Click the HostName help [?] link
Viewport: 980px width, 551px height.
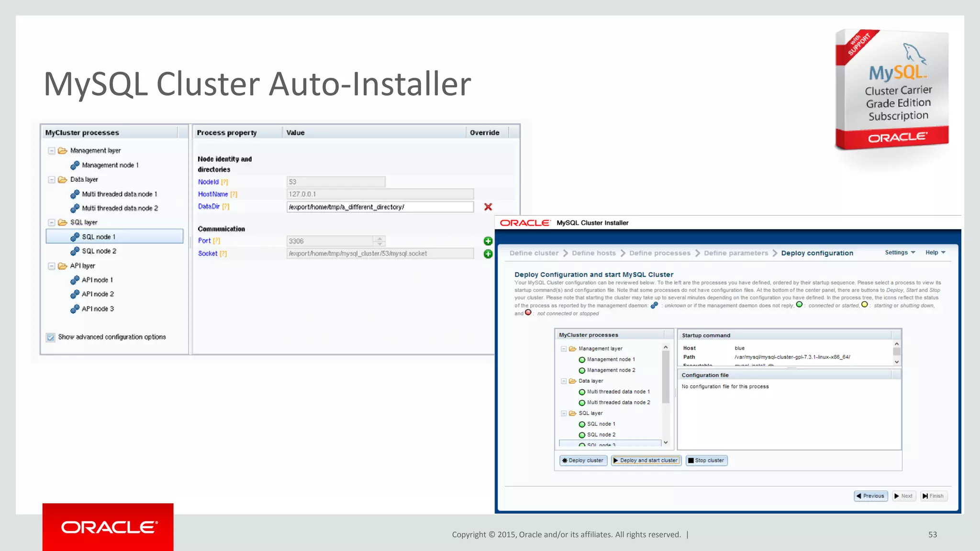click(234, 194)
